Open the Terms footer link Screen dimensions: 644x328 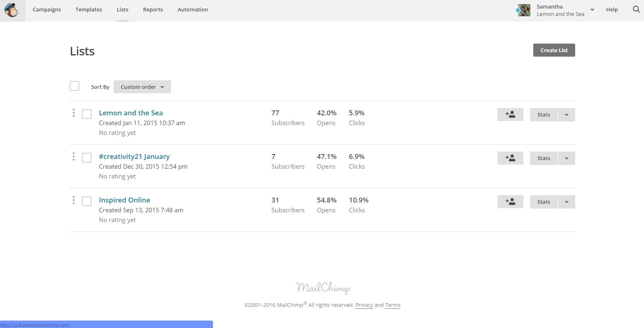coord(393,305)
